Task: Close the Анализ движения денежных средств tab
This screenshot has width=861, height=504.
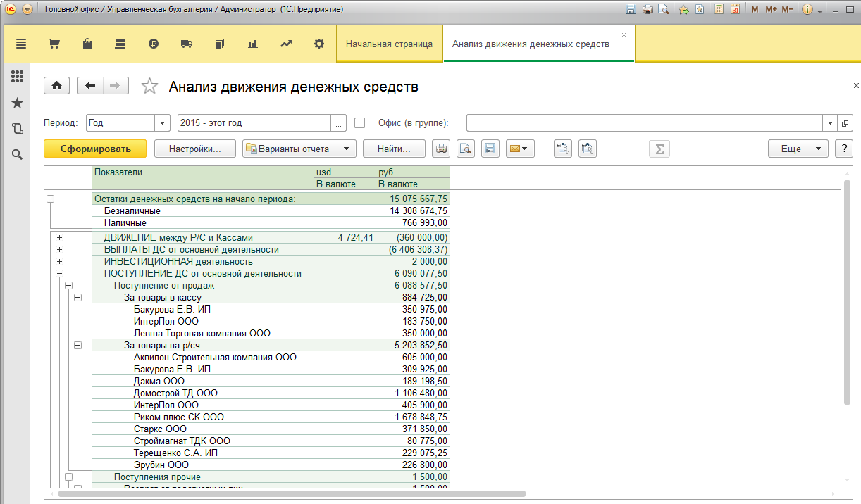Action: click(x=624, y=34)
